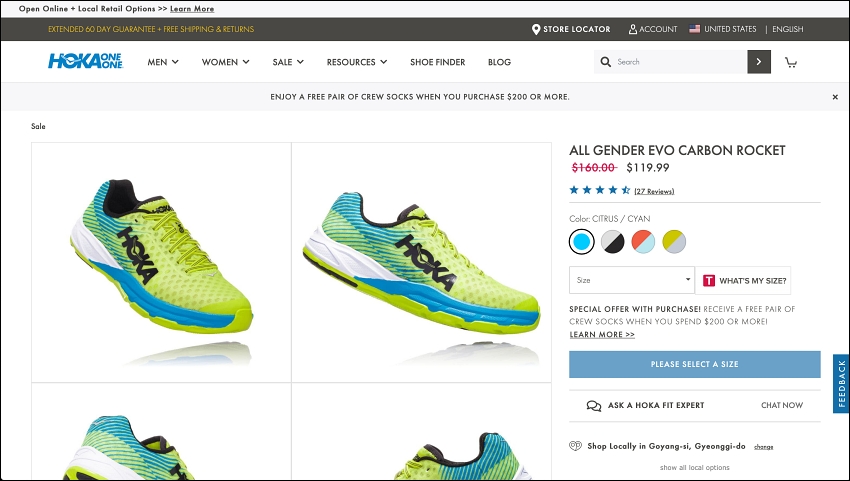Click CHAT NOW

(x=782, y=406)
